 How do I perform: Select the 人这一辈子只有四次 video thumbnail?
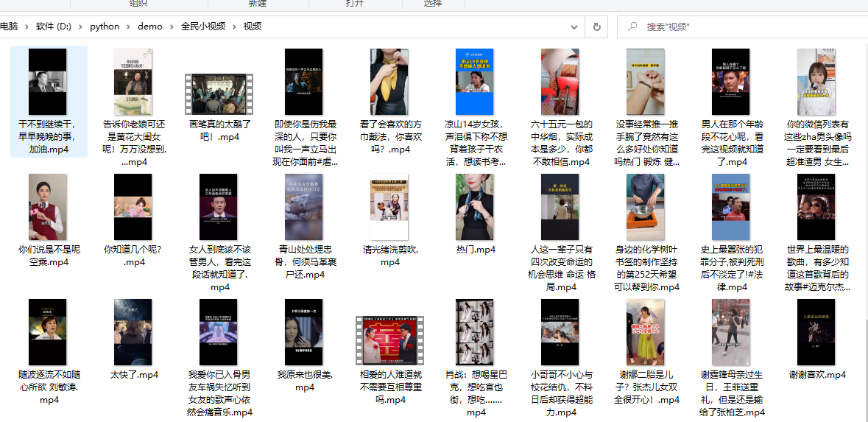[560, 206]
